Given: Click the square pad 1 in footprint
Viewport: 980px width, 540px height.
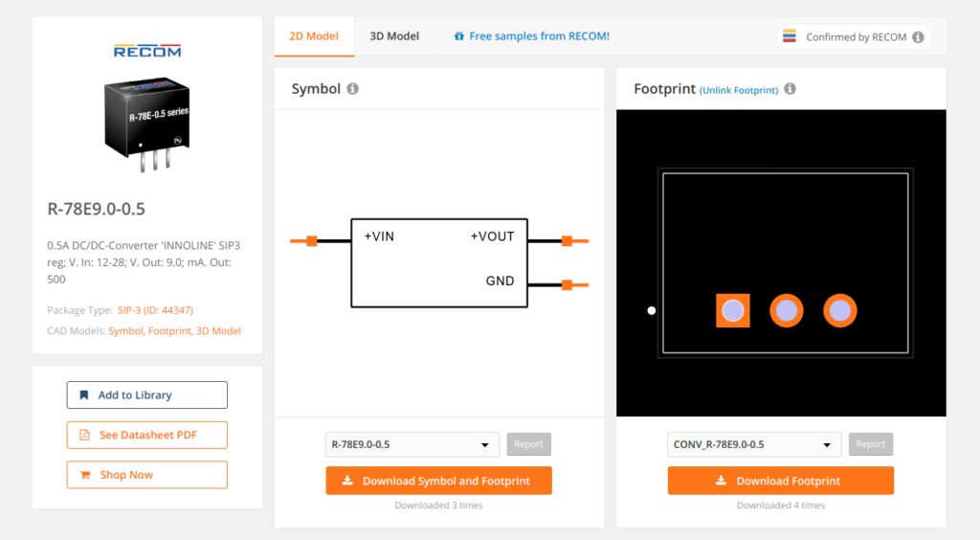Looking at the screenshot, I should 732,310.
